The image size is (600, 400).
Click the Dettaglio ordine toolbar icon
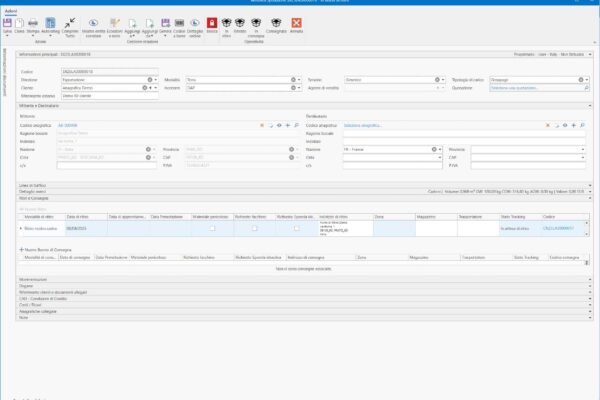[x=195, y=23]
